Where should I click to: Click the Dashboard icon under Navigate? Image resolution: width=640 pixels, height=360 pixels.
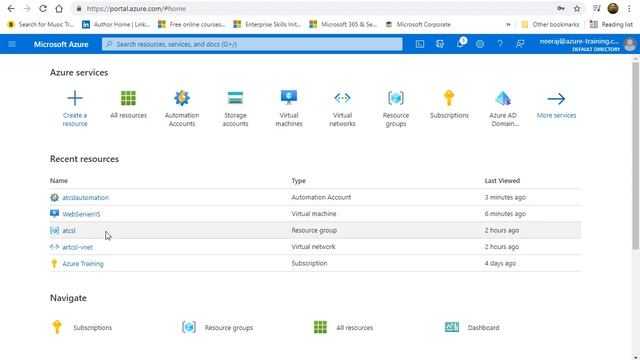pyautogui.click(x=451, y=327)
